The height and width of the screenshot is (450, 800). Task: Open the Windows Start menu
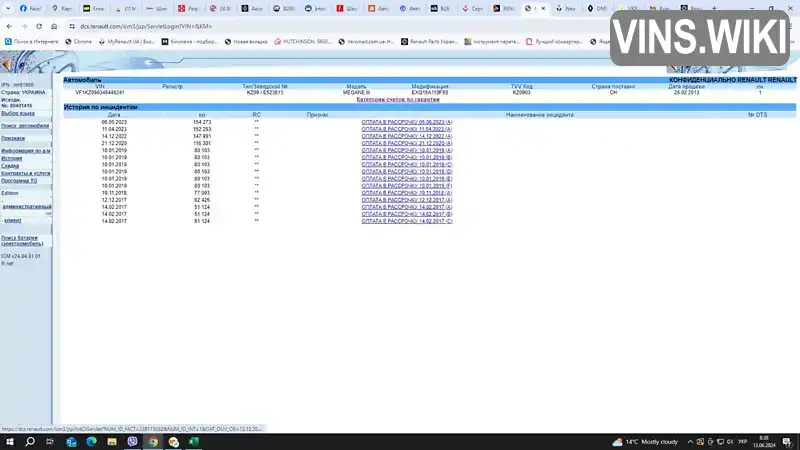tap(10, 442)
